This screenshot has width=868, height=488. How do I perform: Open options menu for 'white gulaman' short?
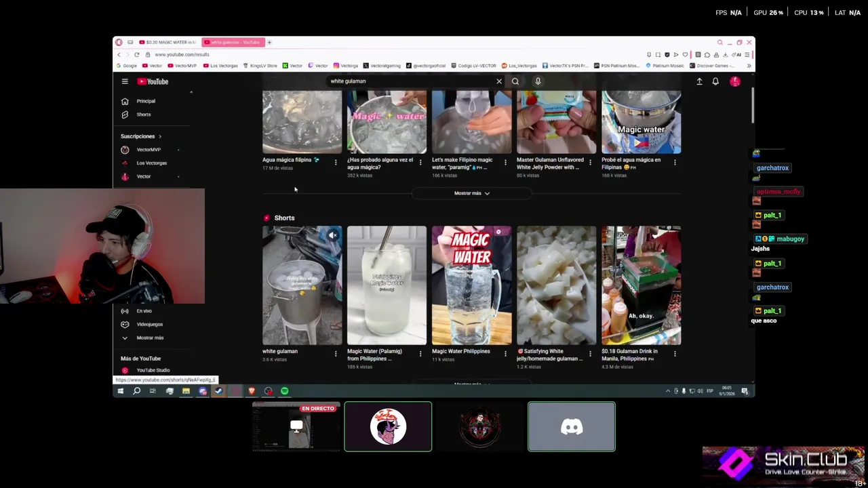[335, 354]
